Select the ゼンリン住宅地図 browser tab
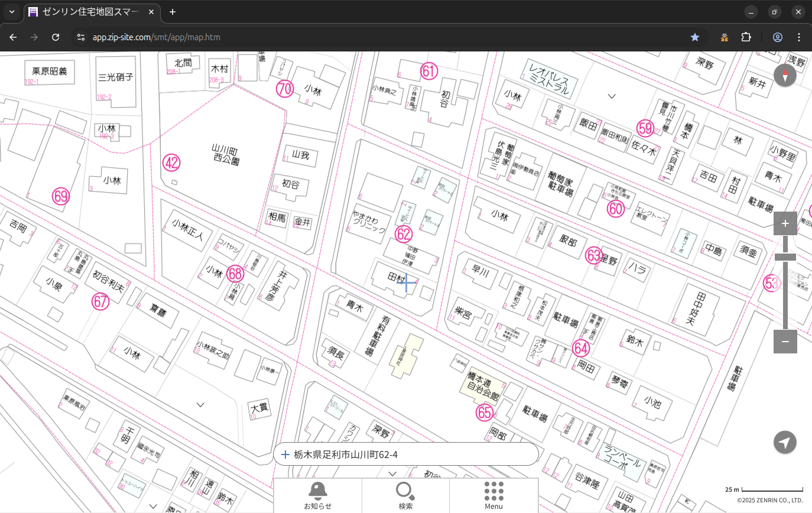812x513 pixels. (x=92, y=12)
